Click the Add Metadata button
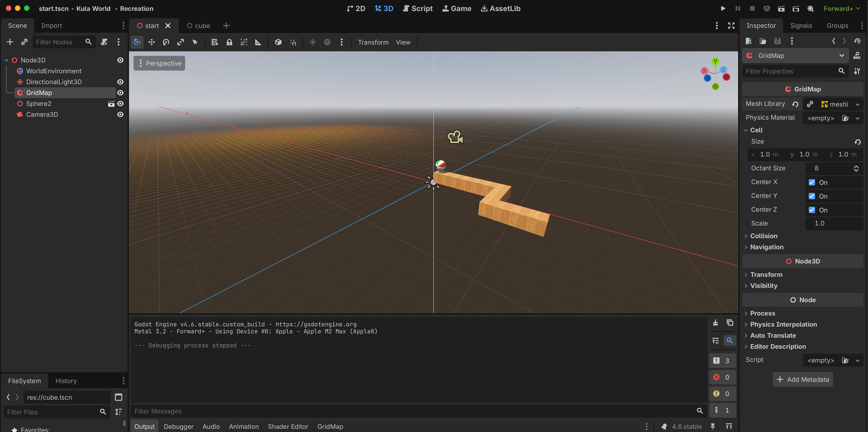 (802, 380)
